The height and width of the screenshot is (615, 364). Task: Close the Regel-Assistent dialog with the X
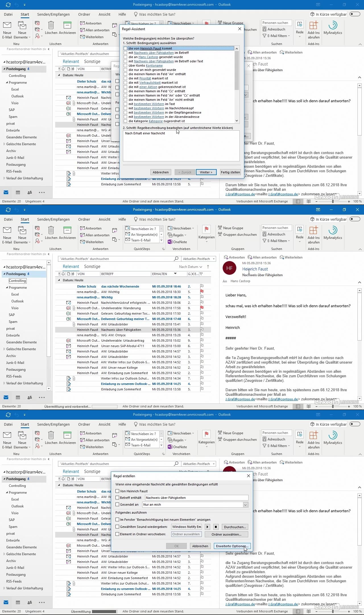pos(239,29)
